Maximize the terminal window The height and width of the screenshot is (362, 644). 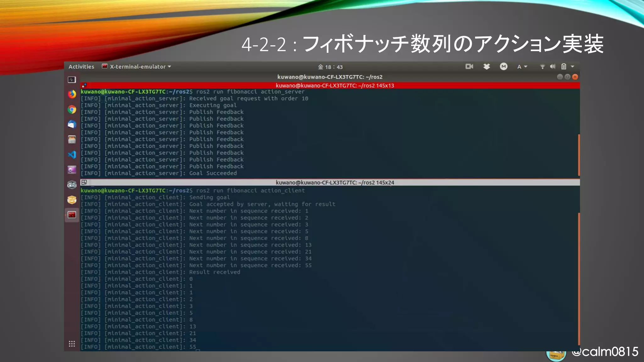[567, 77]
